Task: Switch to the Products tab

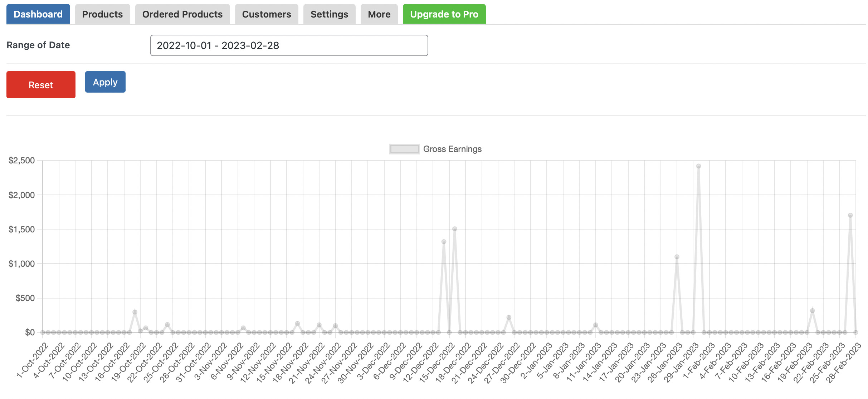Action: [102, 14]
